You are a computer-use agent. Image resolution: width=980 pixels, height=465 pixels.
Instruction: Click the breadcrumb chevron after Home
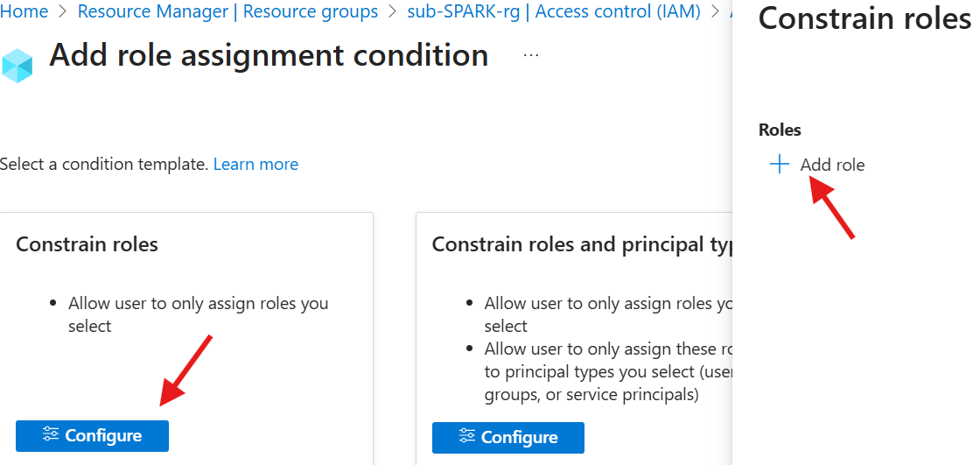(x=63, y=12)
